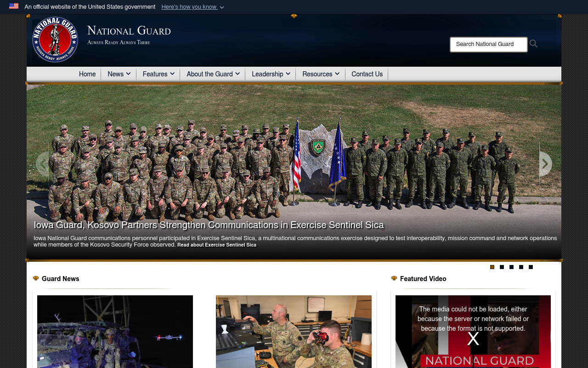Click the Featured Video player

(473, 332)
